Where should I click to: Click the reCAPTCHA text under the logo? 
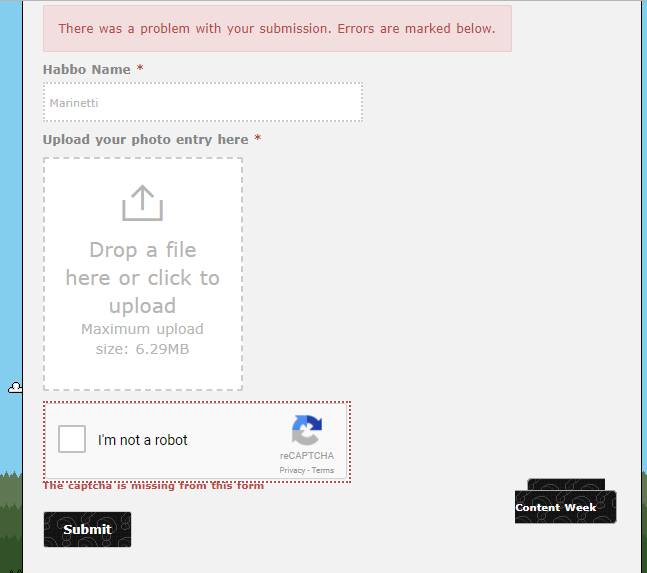[x=307, y=456]
